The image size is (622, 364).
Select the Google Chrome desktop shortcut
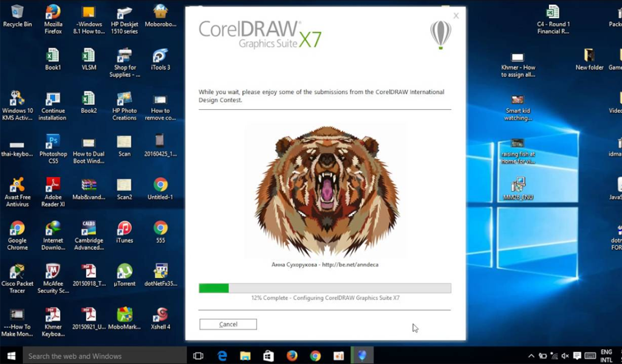(18, 235)
